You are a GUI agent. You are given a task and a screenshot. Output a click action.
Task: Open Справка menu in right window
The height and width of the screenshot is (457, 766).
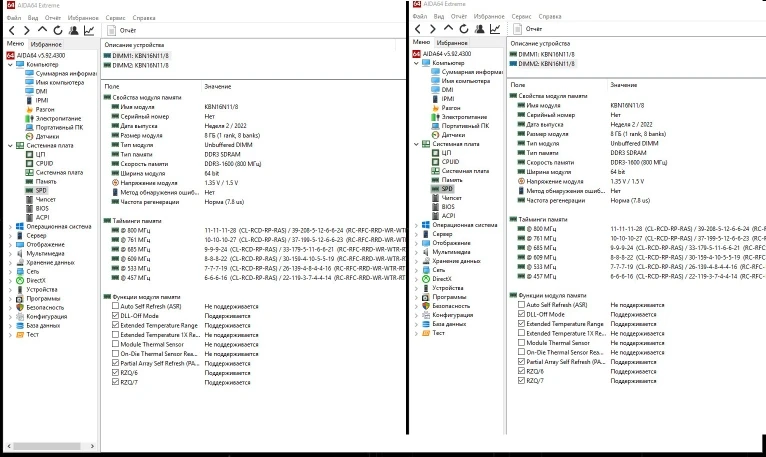click(550, 16)
